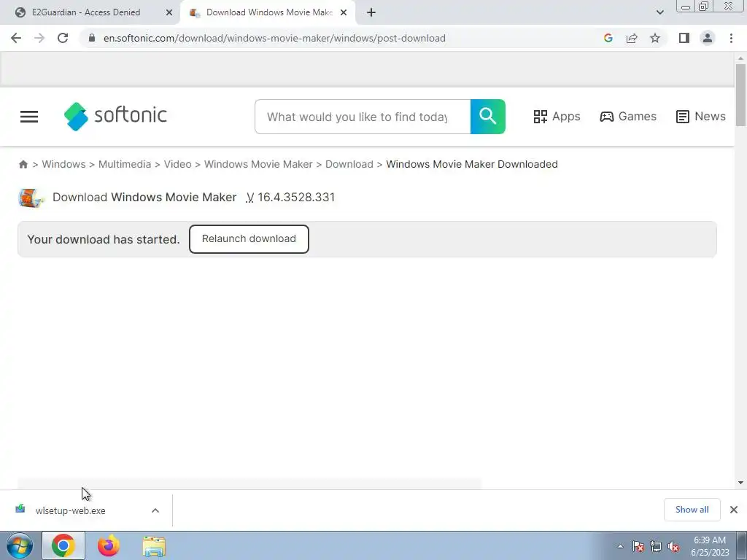Click Windows breadcrumb link
This screenshot has height=560, width=747.
click(x=64, y=164)
